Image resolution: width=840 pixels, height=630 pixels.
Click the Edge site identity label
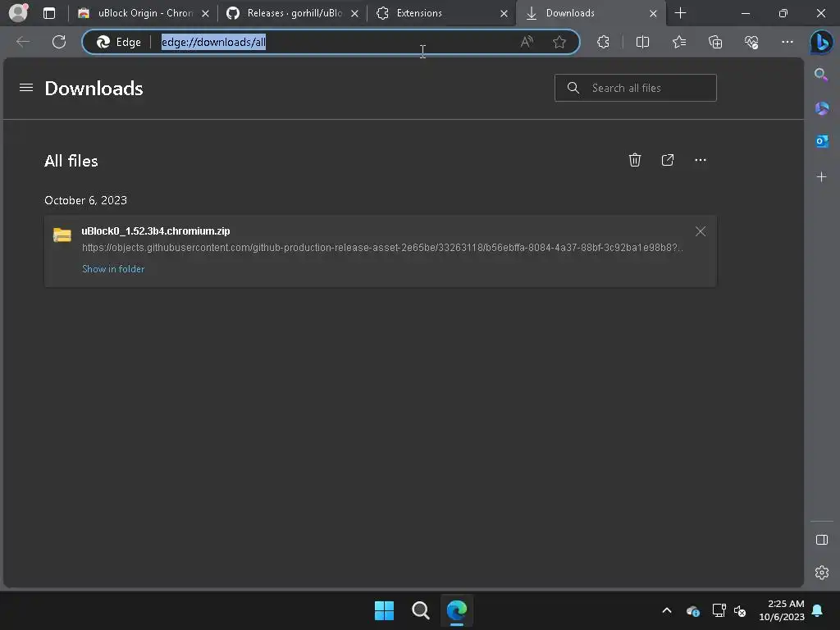pos(119,42)
